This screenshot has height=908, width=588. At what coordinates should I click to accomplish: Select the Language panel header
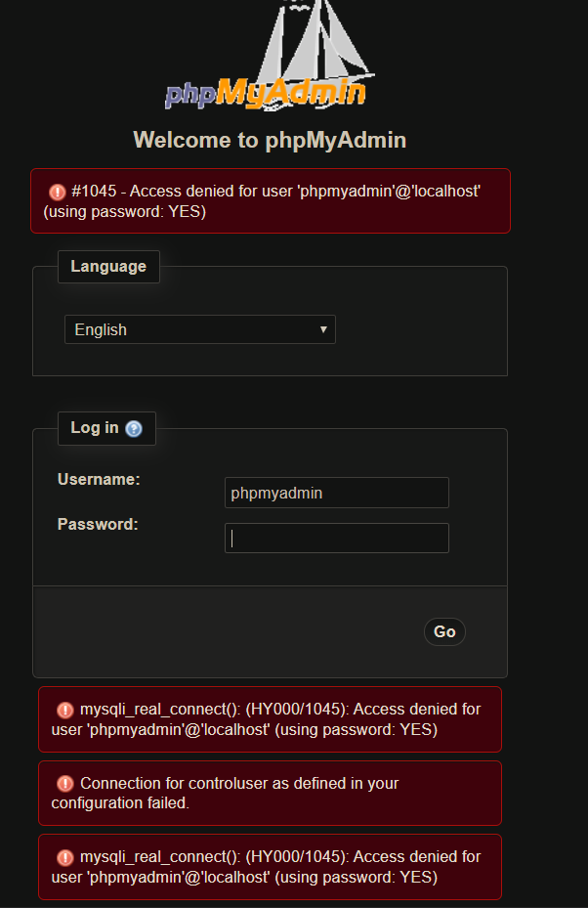(108, 266)
